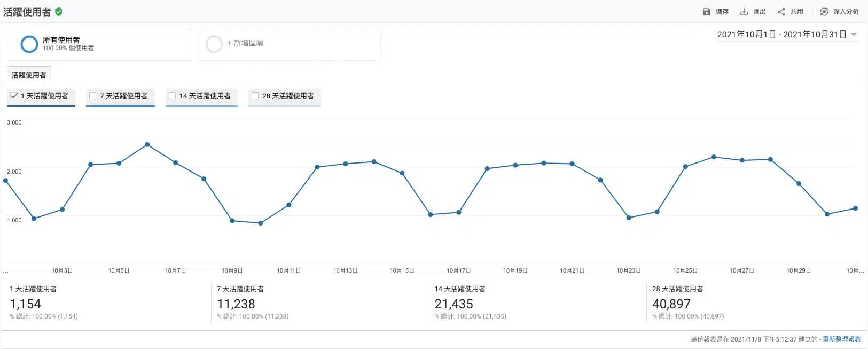Click the blue circle for 所有使用者 segment
This screenshot has height=349, width=868.
click(x=29, y=44)
